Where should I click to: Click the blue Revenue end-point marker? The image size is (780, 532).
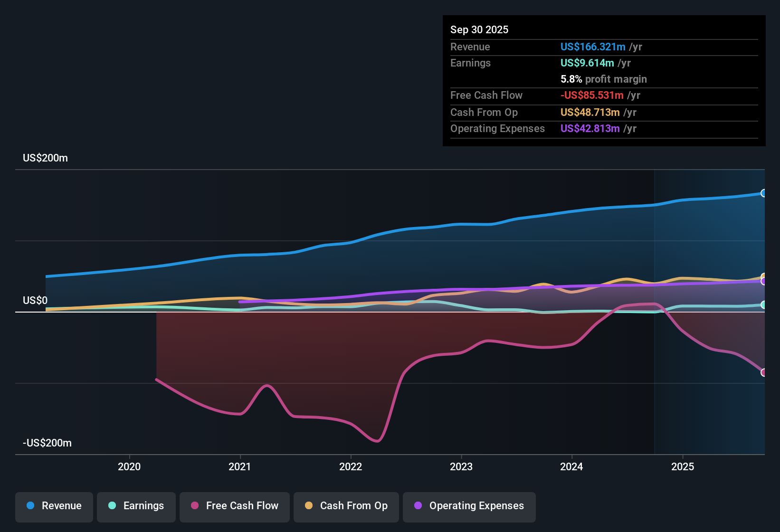point(764,193)
